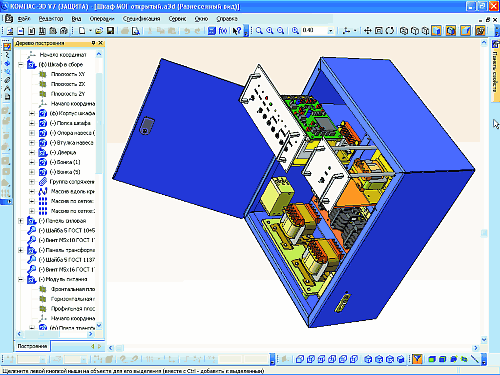Viewport: 500px width, 375px height.
Task: Click the orange filter-all funnel icon
Action: pyautogui.click(x=417, y=359)
